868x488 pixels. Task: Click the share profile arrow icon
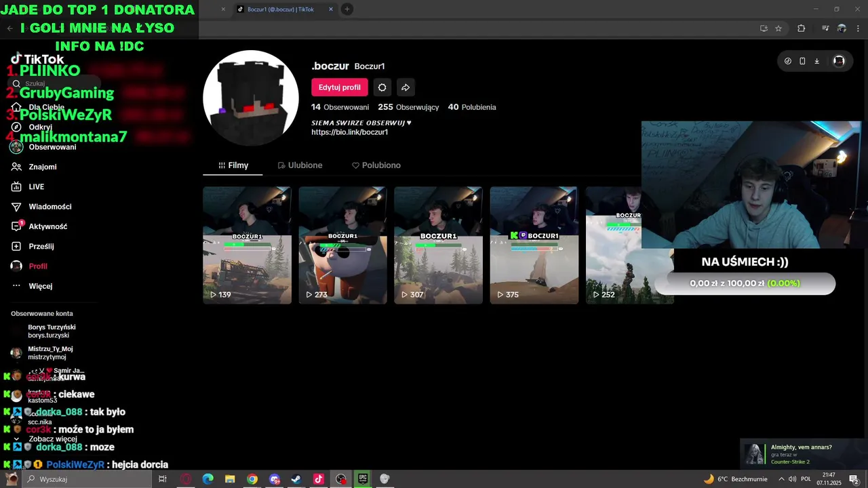405,87
